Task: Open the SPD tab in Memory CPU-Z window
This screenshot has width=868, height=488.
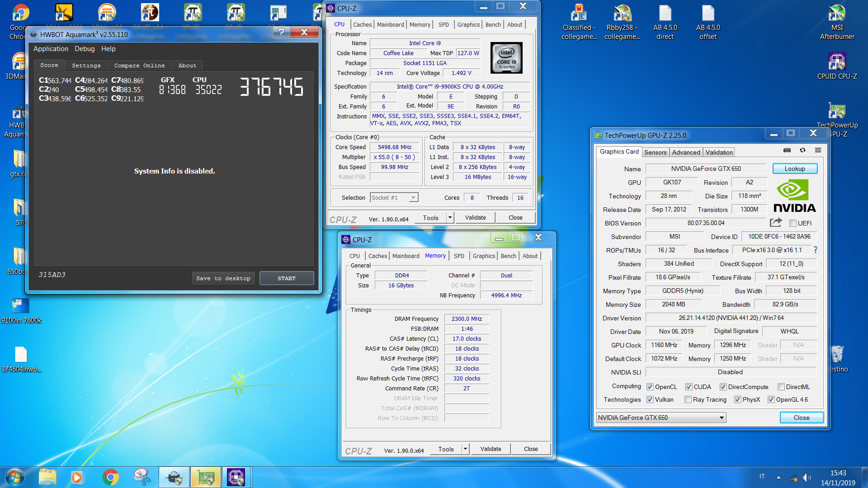Action: pyautogui.click(x=459, y=256)
